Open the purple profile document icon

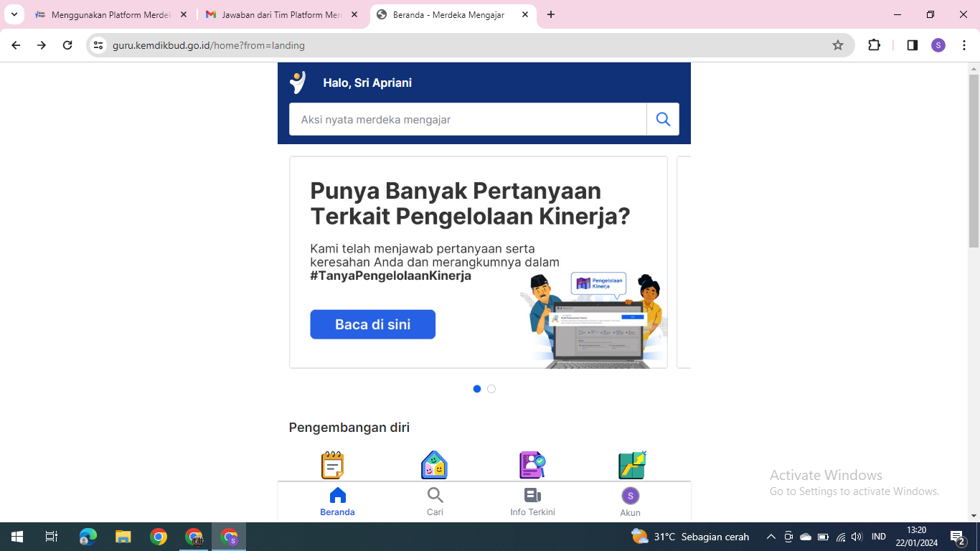pos(532,465)
